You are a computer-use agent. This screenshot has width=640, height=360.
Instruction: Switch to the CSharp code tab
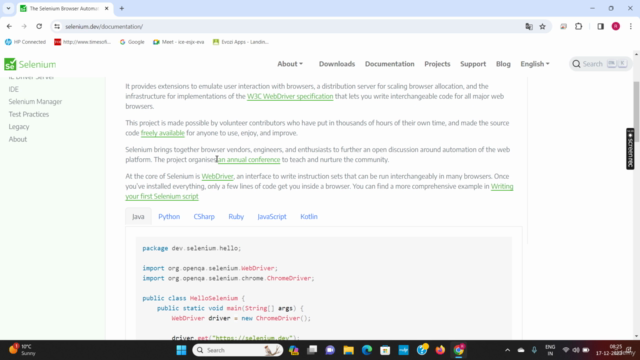[x=204, y=217]
